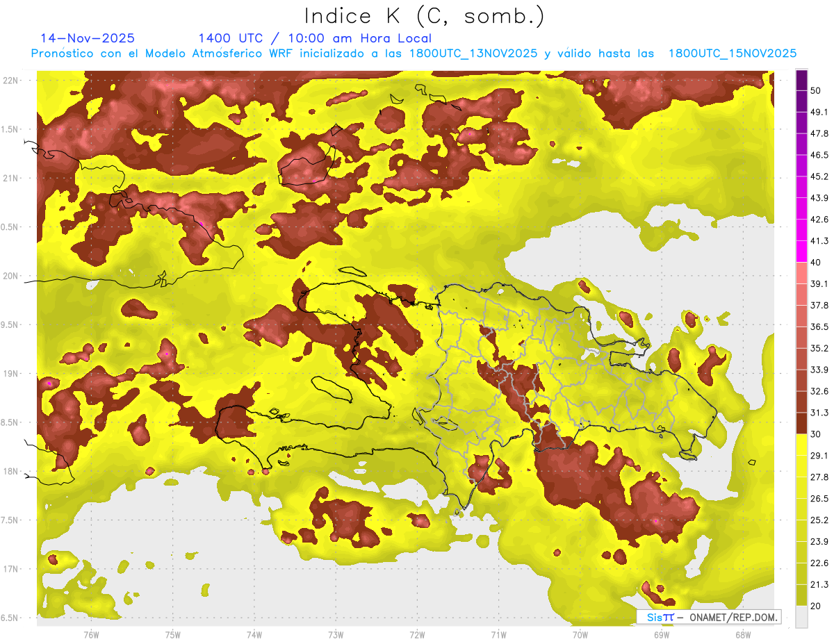Click the colorbar value 50
Image resolution: width=834 pixels, height=644 pixels.
click(x=817, y=90)
